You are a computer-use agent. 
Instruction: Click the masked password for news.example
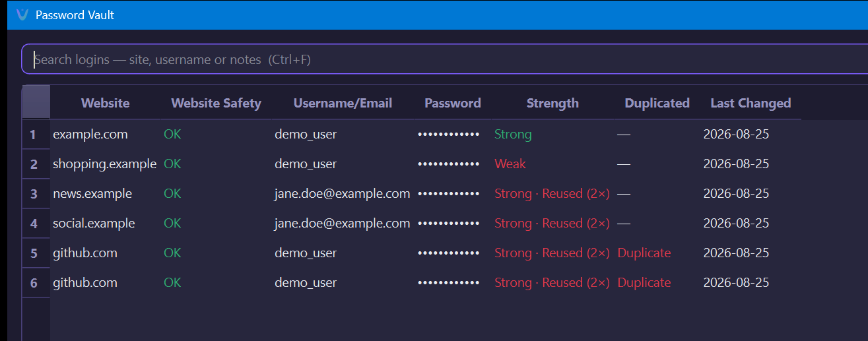(x=449, y=194)
